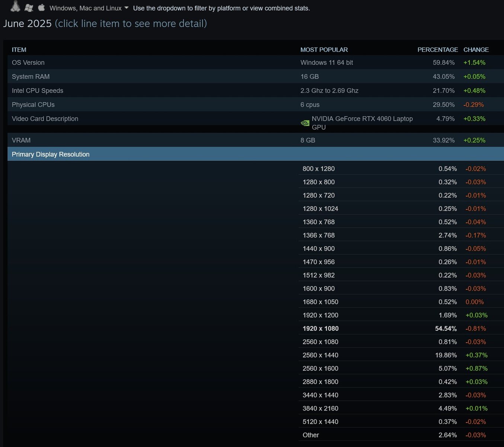This screenshot has height=447, width=504.
Task: Click the 3440 x 1440 resolution row
Action: coord(401,395)
